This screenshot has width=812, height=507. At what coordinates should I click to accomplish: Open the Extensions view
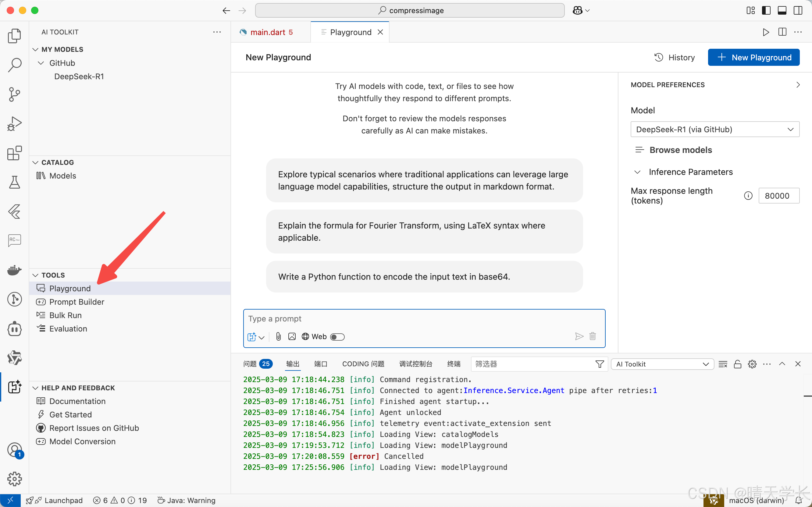[14, 153]
